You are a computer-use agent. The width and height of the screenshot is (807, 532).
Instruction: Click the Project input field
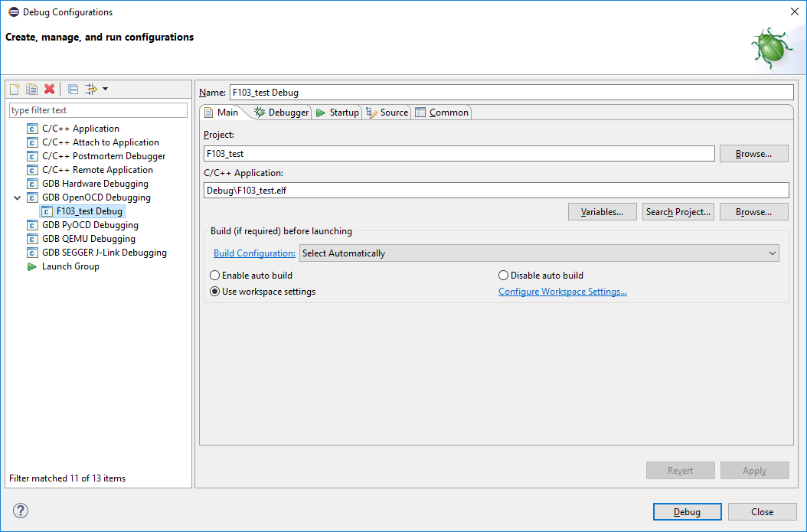point(459,153)
